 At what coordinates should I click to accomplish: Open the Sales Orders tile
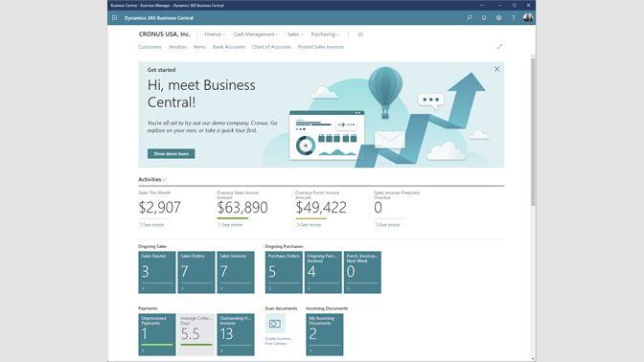(x=196, y=273)
